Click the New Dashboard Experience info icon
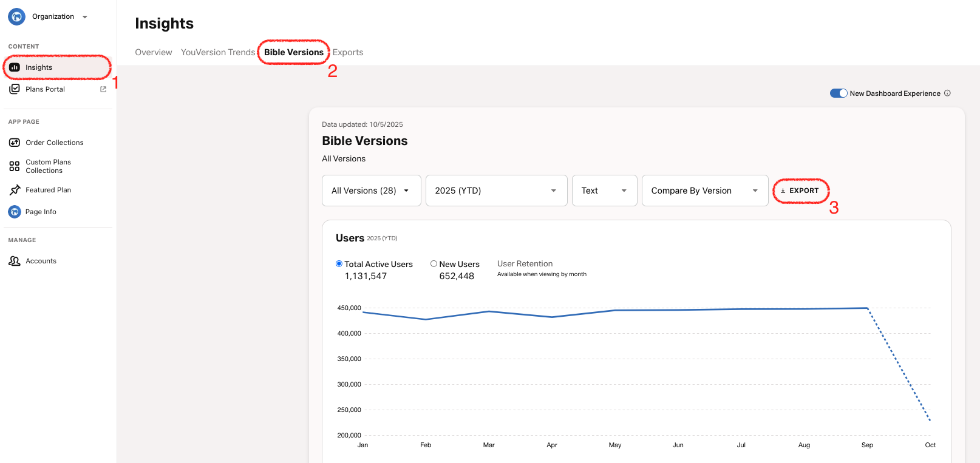The image size is (980, 463). [x=947, y=93]
